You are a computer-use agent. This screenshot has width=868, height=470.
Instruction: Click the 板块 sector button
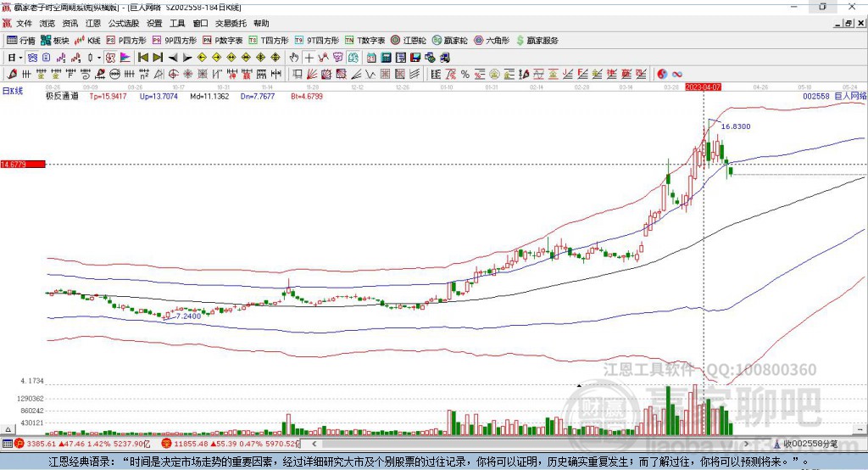(x=55, y=41)
